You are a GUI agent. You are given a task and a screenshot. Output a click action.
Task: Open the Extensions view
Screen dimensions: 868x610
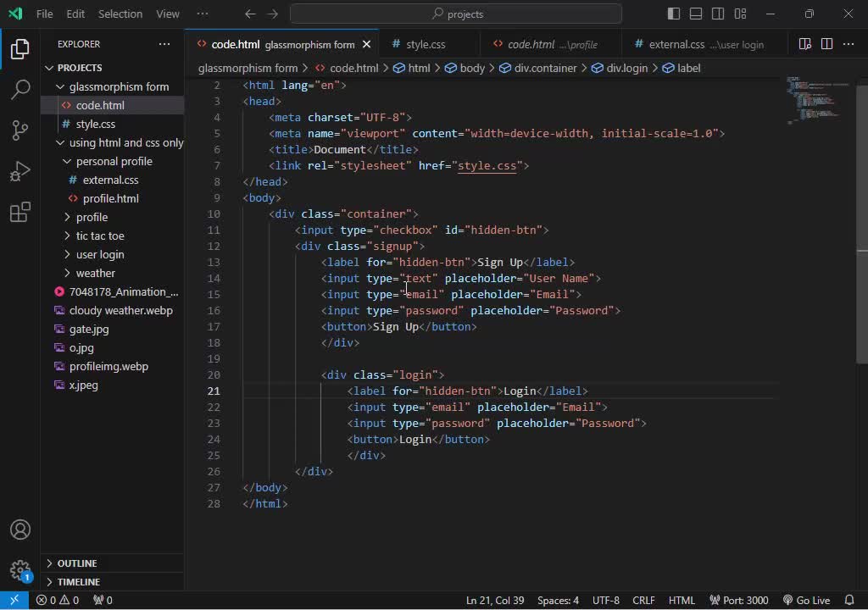[20, 213]
